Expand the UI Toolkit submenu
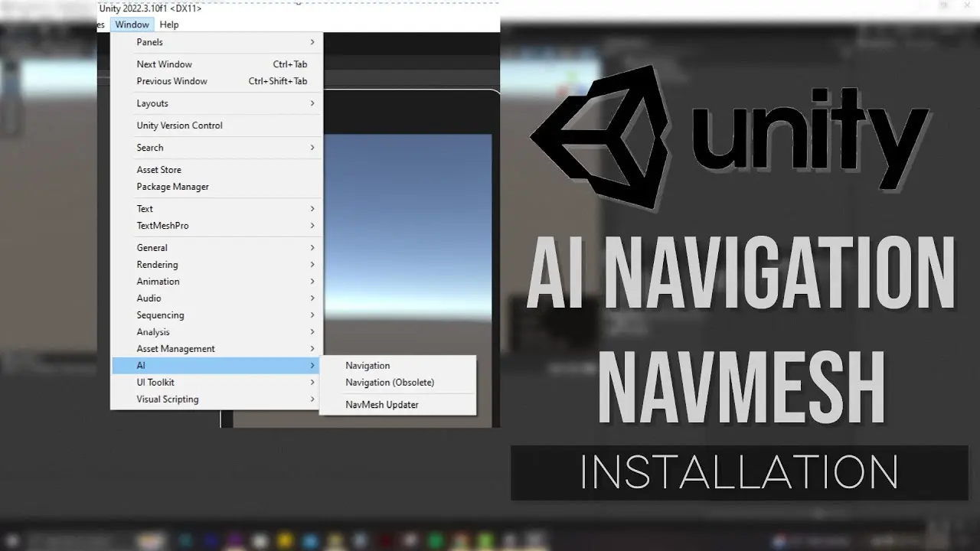The height and width of the screenshot is (551, 980). [x=217, y=383]
